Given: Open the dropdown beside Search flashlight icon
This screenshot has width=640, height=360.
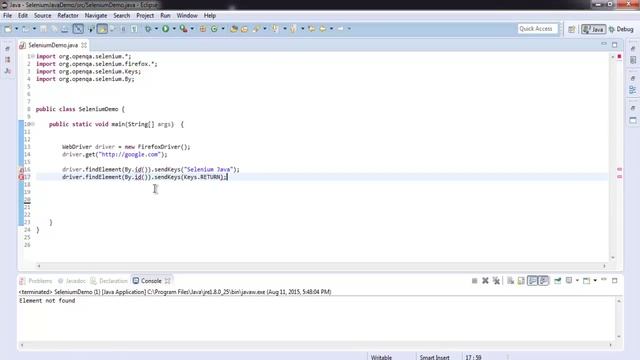Looking at the screenshot, I should pos(265,29).
